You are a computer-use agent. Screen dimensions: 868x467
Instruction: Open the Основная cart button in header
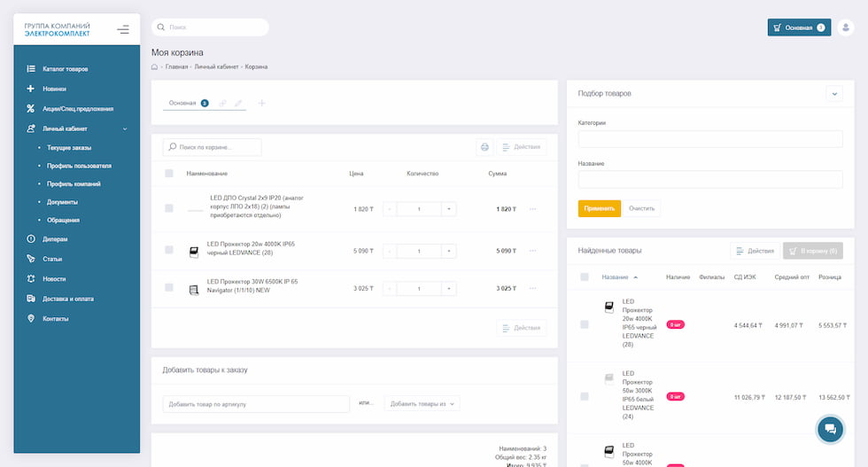click(799, 27)
